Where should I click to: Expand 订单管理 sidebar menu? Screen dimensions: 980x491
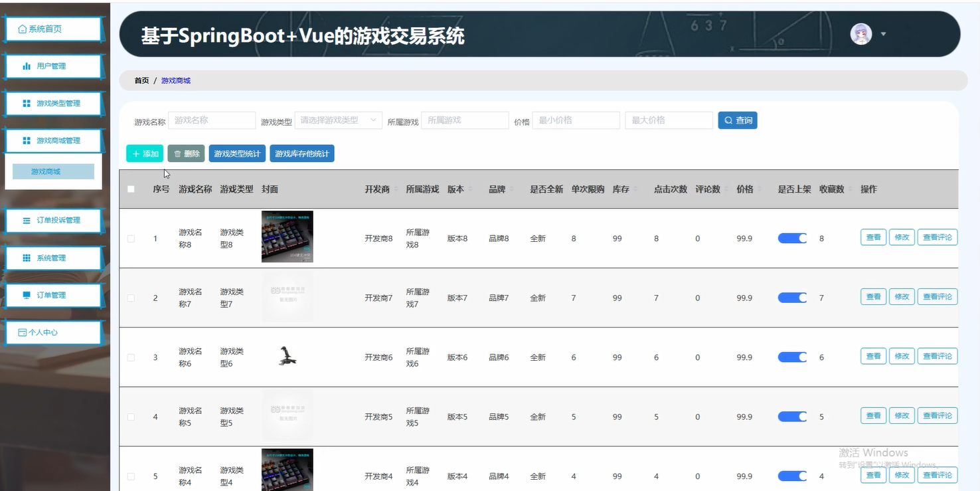click(x=53, y=295)
